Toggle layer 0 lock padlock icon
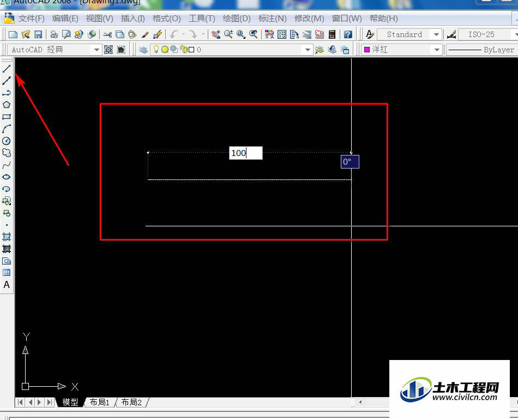Image resolution: width=518 pixels, height=420 pixels. 183,50
